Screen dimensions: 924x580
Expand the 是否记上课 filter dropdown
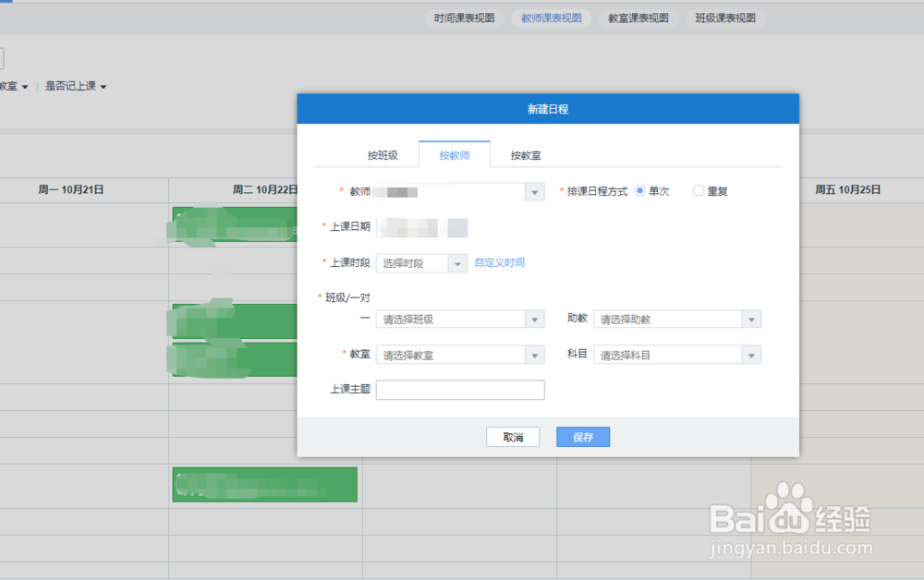76,85
